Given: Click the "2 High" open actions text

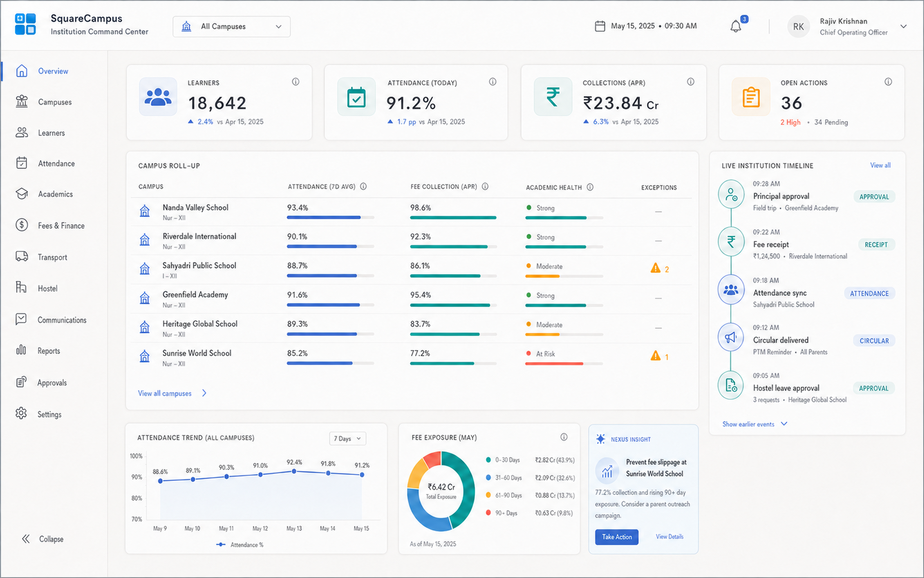Looking at the screenshot, I should [790, 122].
